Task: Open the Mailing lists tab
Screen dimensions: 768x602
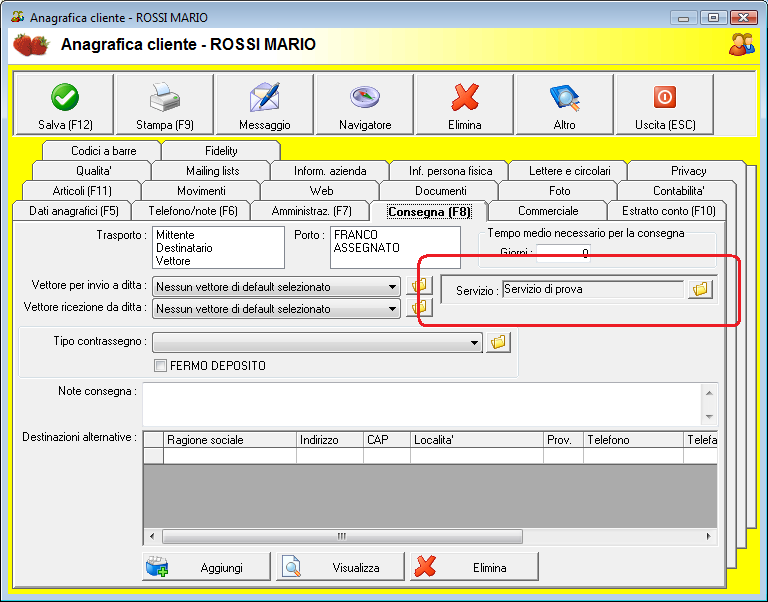Action: pos(213,170)
